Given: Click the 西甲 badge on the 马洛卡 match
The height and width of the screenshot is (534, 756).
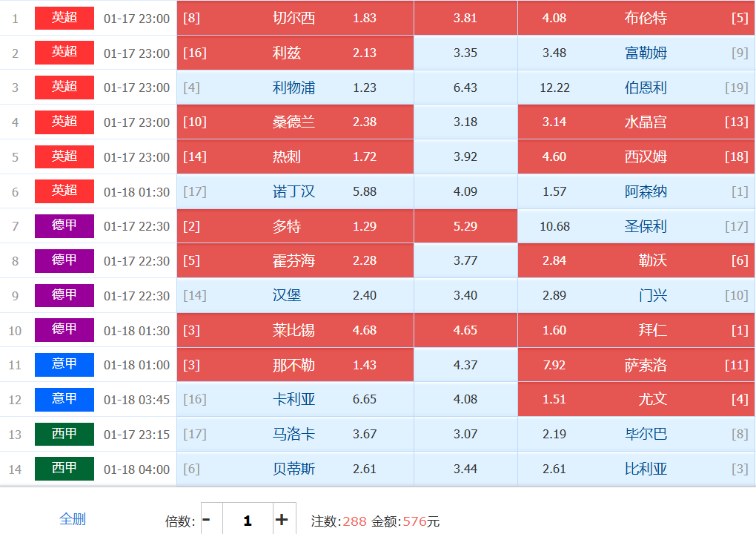Looking at the screenshot, I should click(x=64, y=434).
